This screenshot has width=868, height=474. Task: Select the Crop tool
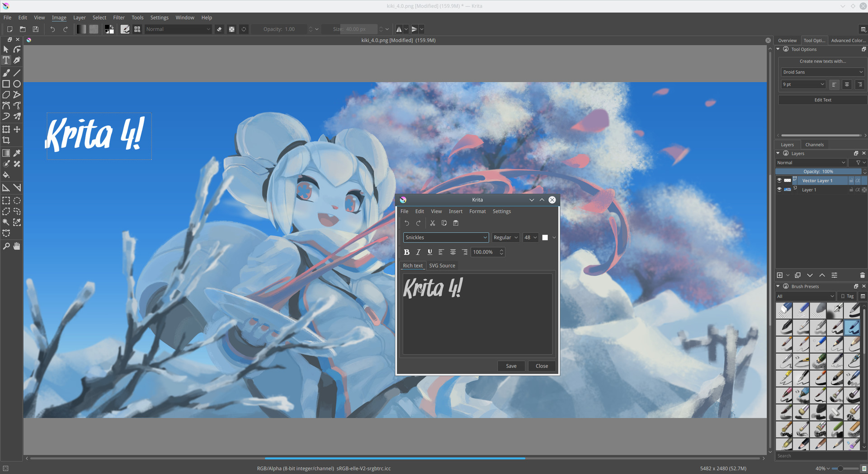pos(6,140)
